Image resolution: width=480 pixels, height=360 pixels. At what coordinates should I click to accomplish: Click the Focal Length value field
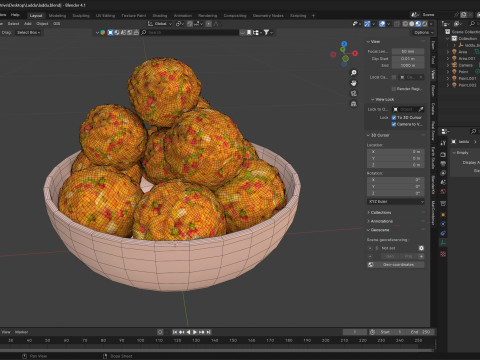(408, 52)
